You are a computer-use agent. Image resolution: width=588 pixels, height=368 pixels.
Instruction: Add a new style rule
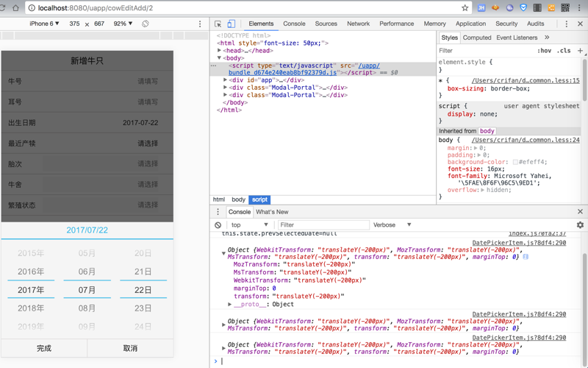[x=580, y=50]
